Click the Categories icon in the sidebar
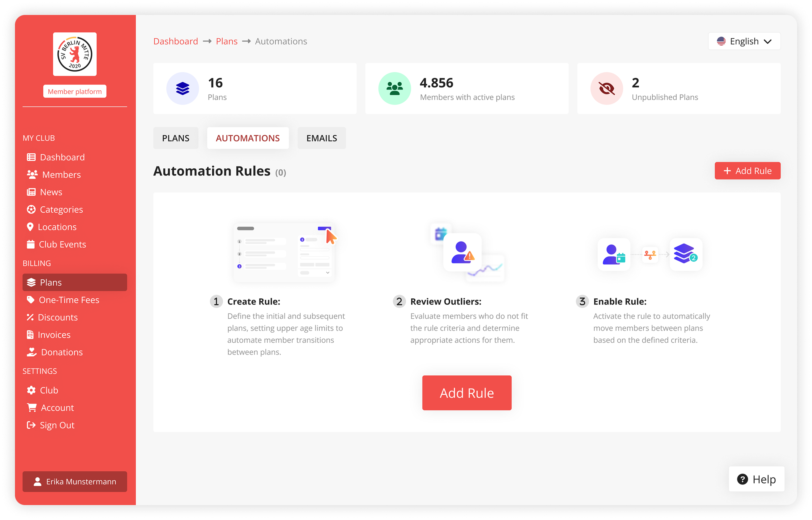This screenshot has width=812, height=520. (31, 209)
